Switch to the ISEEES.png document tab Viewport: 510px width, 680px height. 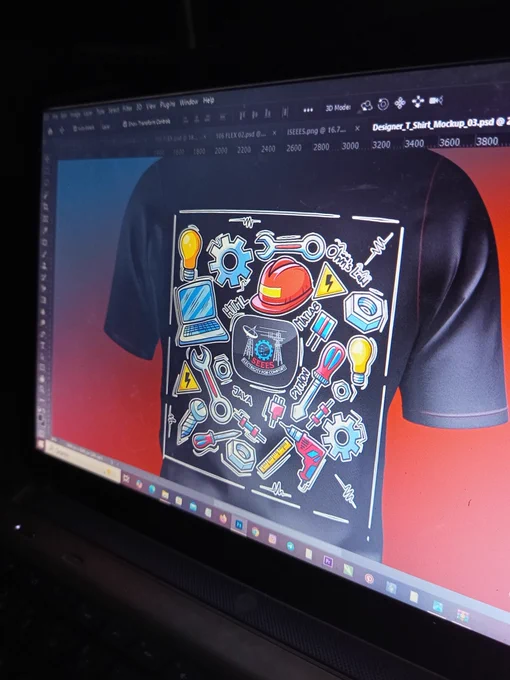pyautogui.click(x=316, y=130)
